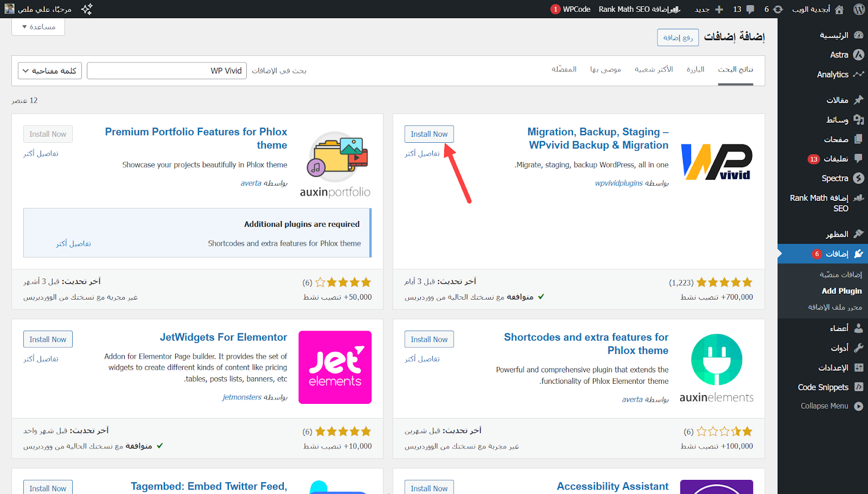This screenshot has width=868, height=494.
Task: Open the updates icon showing 6
Action: 778,9
